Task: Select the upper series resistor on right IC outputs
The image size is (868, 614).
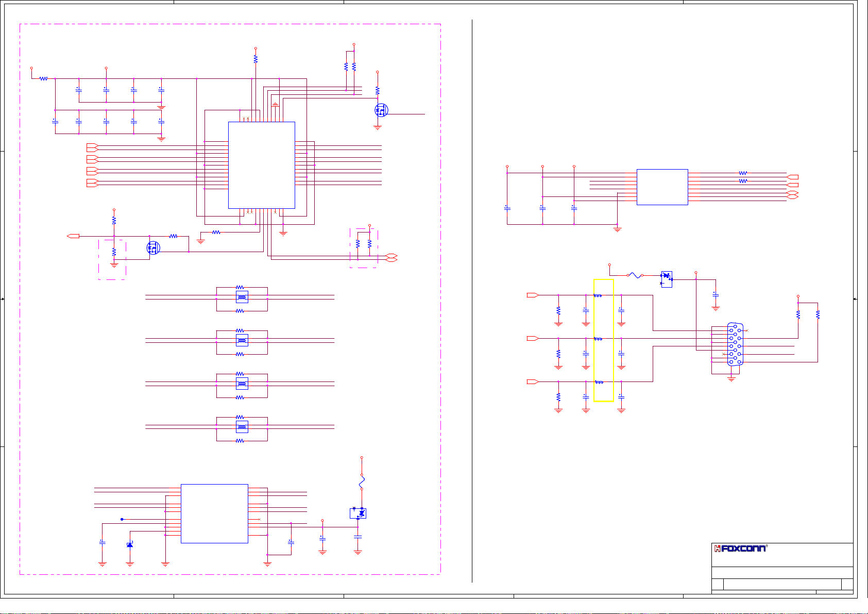Action: [743, 173]
